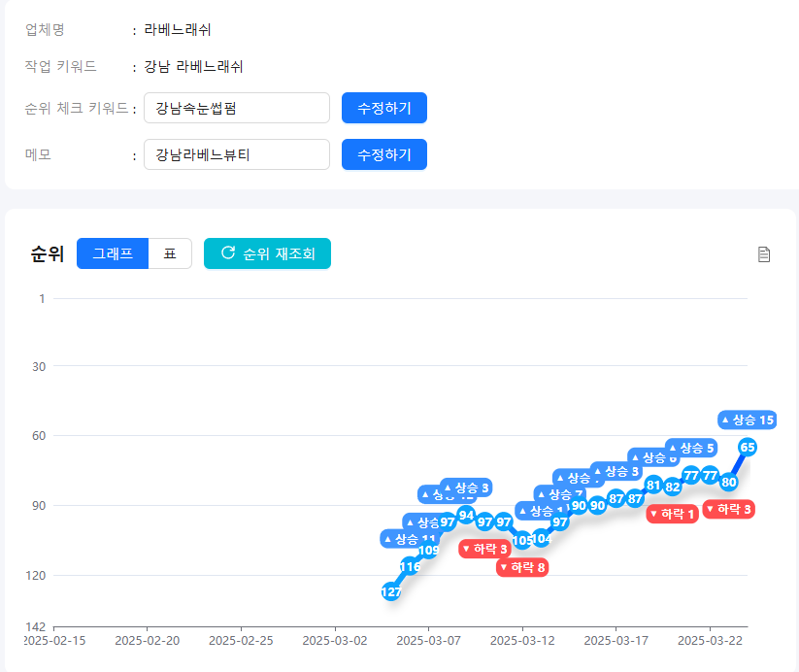The width and height of the screenshot is (799, 672).
Task: Focus the 순위 체크 키워드 input field
Action: [x=237, y=108]
